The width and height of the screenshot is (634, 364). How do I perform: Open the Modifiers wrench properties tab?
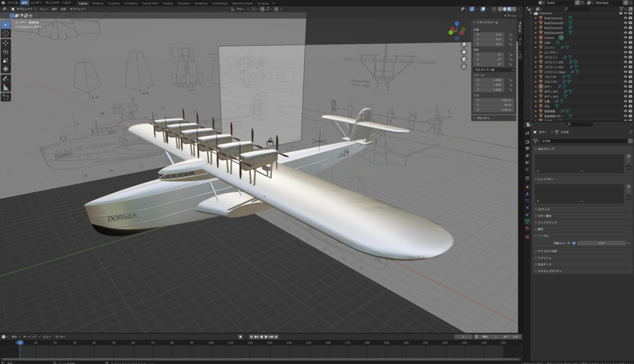(x=528, y=194)
